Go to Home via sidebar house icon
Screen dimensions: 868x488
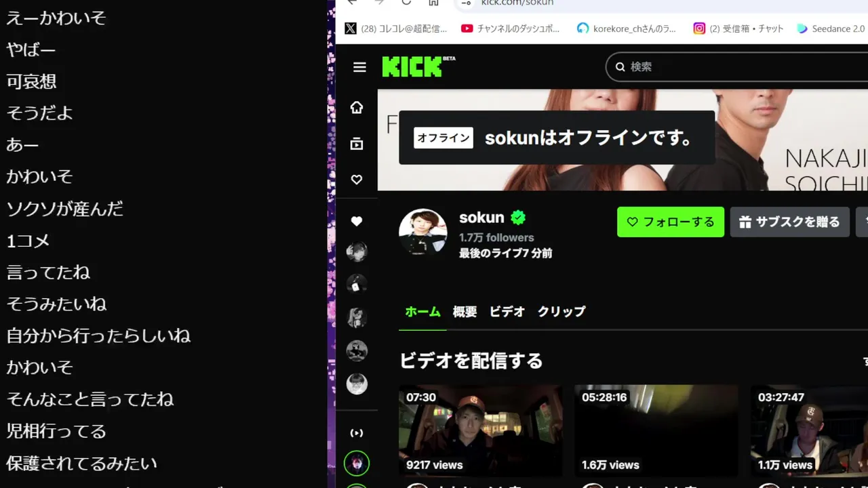(x=357, y=107)
